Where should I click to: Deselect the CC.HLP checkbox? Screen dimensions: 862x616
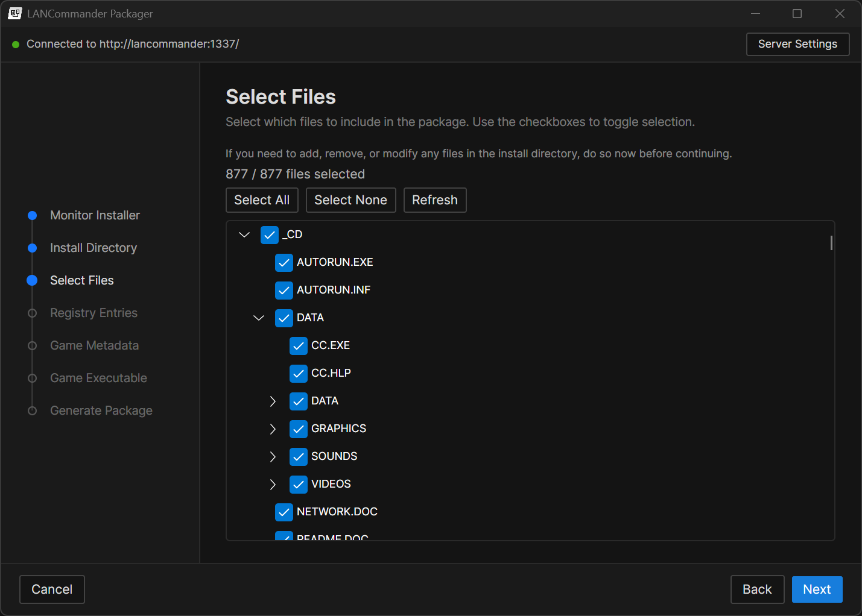click(299, 373)
